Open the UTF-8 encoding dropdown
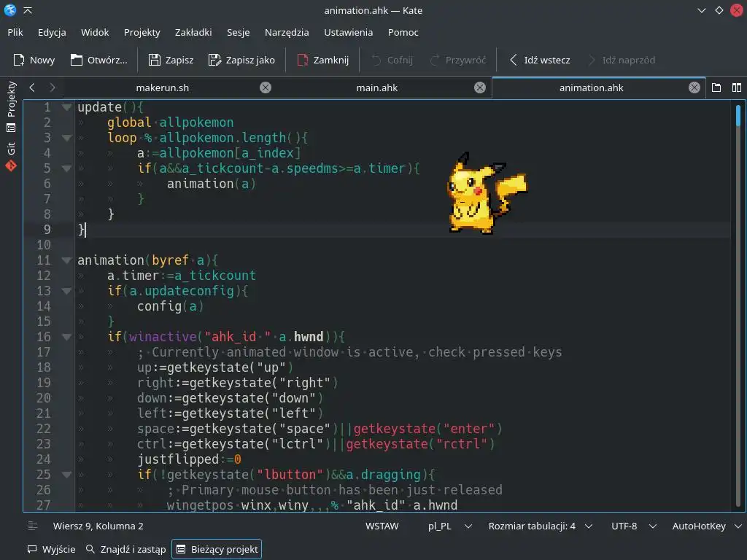This screenshot has width=747, height=560. (634, 526)
